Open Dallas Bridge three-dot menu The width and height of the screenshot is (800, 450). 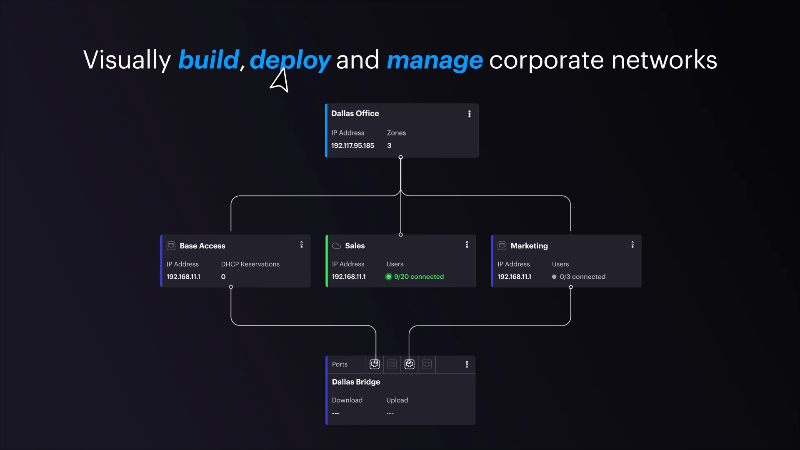point(466,365)
